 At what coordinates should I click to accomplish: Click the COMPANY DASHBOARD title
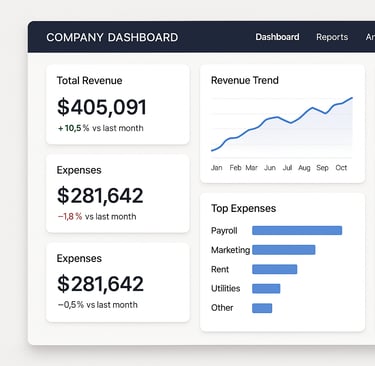point(112,37)
